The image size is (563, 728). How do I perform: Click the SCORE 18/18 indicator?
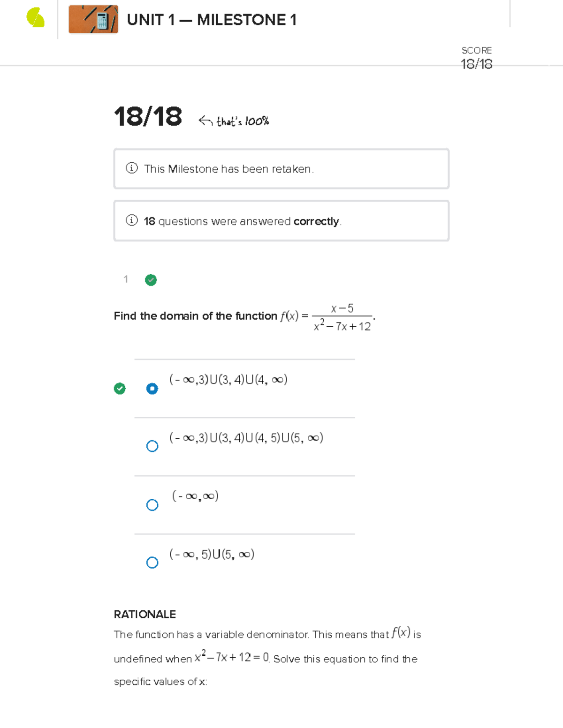476,58
